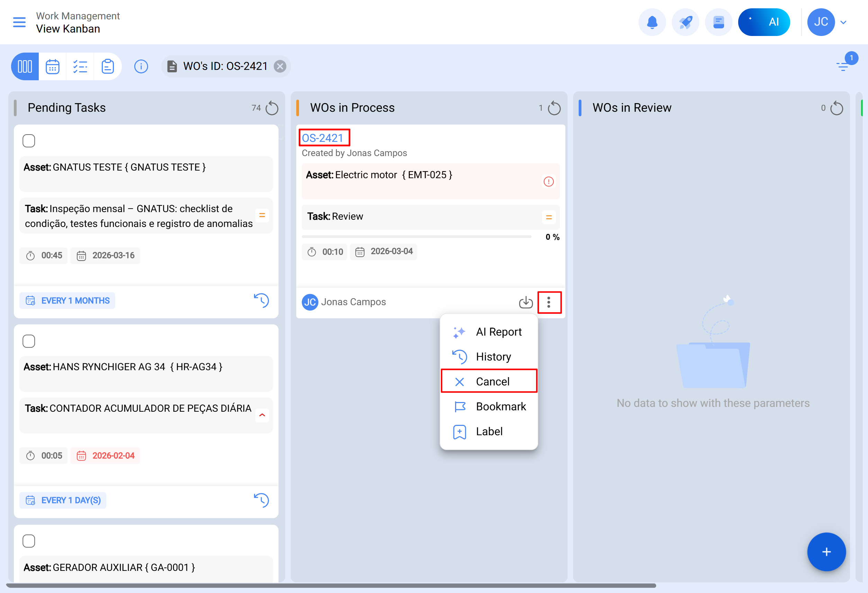Click the notifications bell icon

coord(652,22)
